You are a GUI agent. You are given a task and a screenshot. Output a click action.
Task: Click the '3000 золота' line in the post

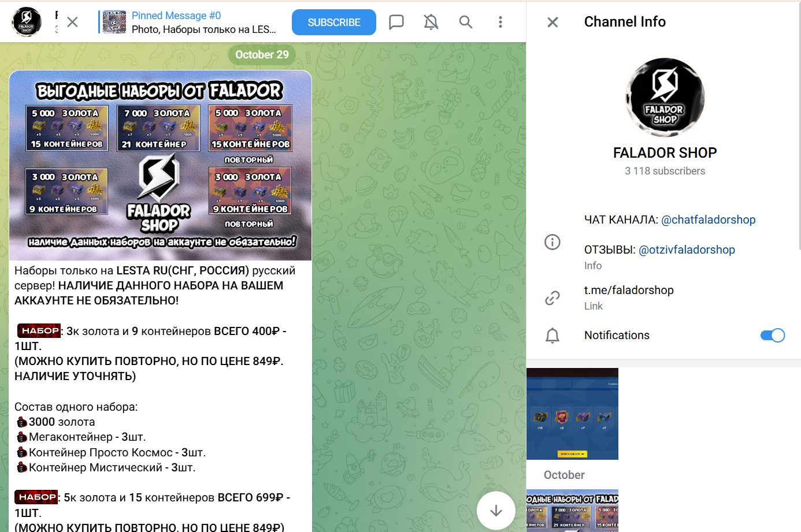62,422
